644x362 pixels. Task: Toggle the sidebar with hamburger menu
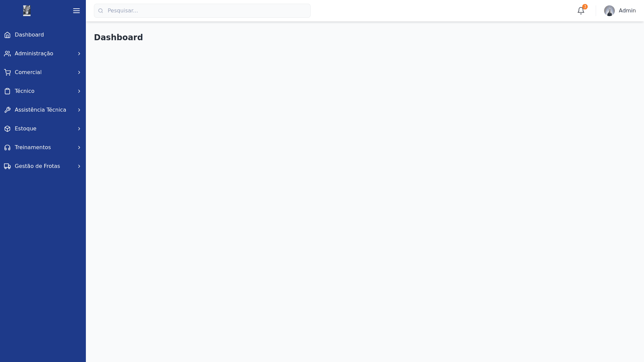76,11
